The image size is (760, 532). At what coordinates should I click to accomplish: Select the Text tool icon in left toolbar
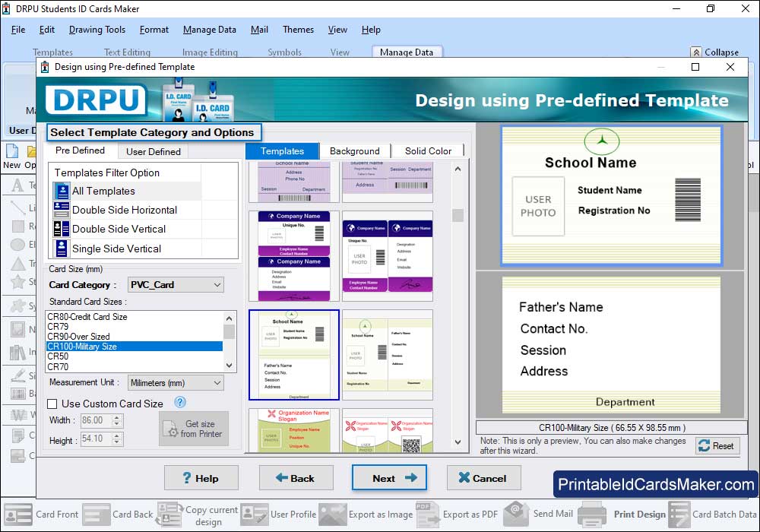point(17,185)
